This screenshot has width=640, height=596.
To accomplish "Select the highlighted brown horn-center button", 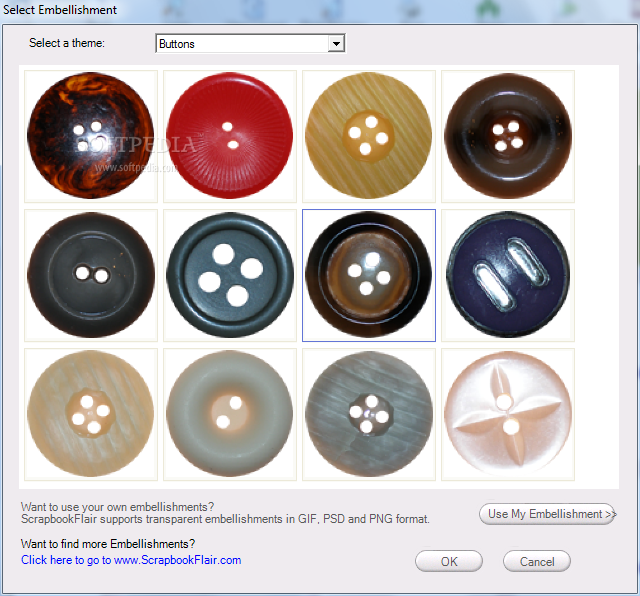I will 369,275.
